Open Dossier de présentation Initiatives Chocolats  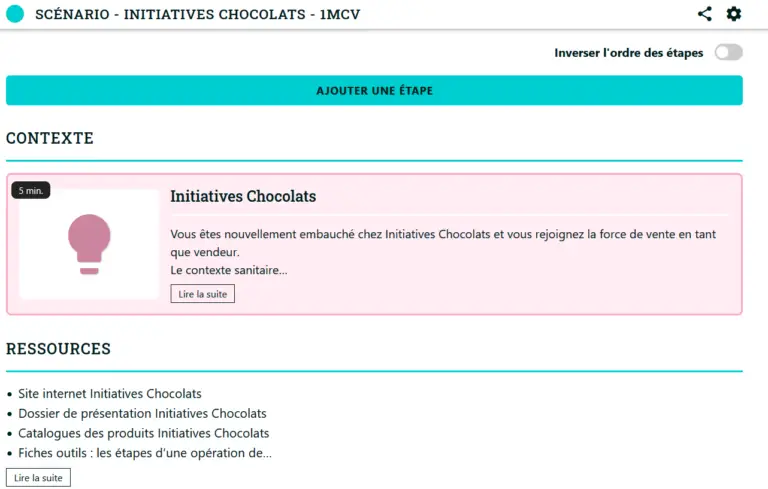click(142, 414)
